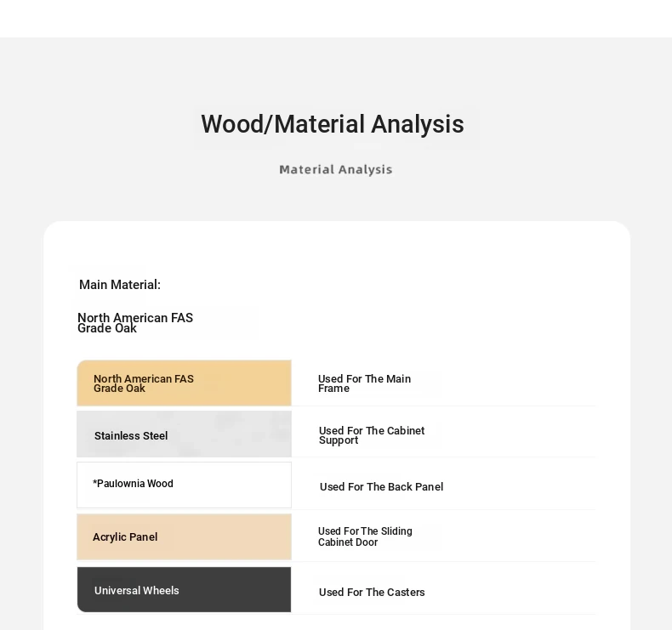Click Used For The Casters text
The width and height of the screenshot is (672, 630).
(372, 593)
